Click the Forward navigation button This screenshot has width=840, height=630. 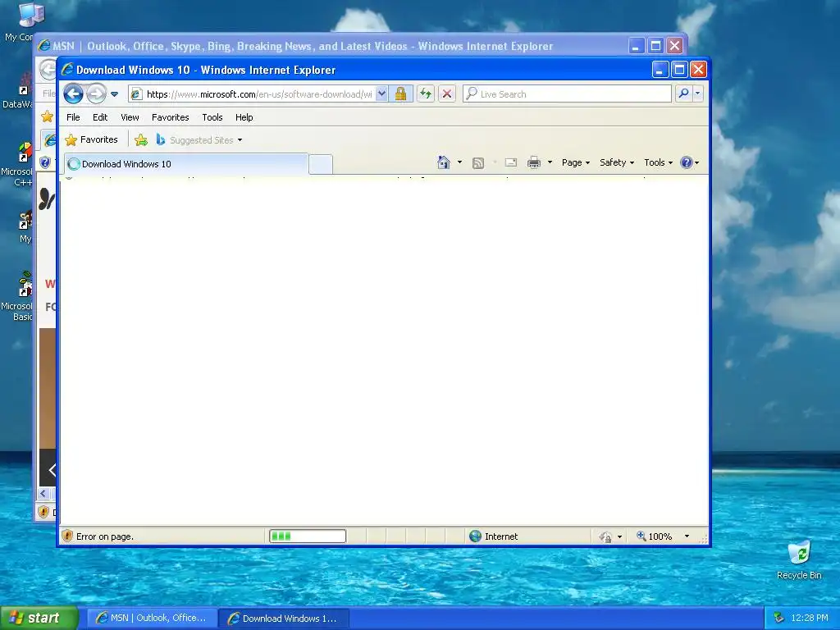point(97,94)
